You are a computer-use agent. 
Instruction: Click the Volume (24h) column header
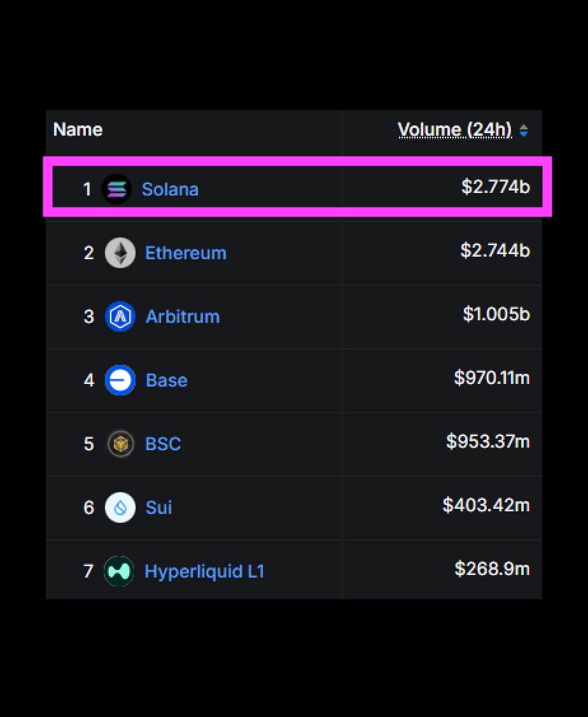tap(456, 129)
